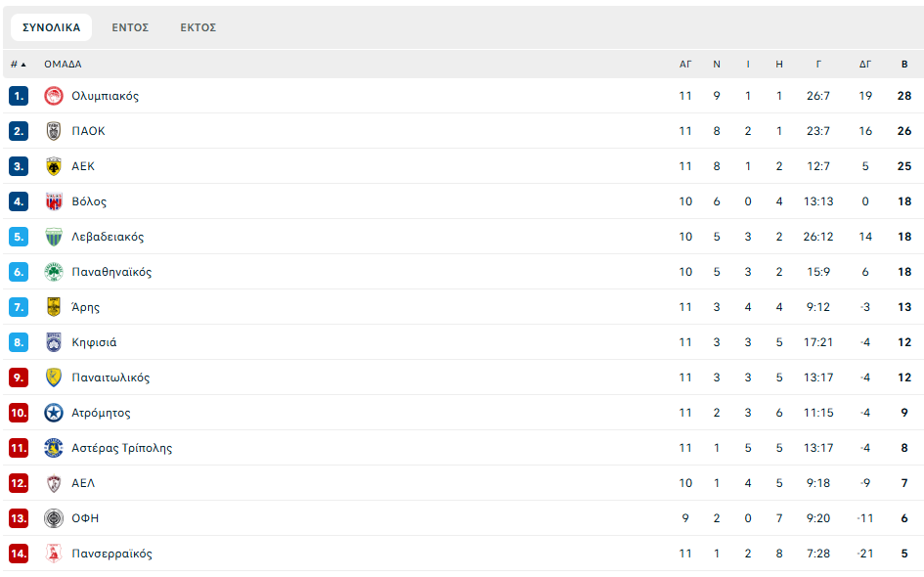Click the Olympiacos team crest icon

tap(54, 96)
